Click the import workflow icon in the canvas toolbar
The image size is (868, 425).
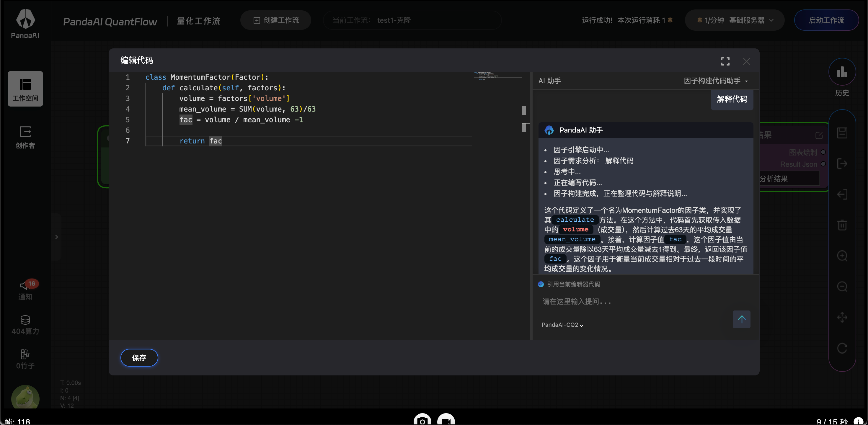pyautogui.click(x=842, y=194)
